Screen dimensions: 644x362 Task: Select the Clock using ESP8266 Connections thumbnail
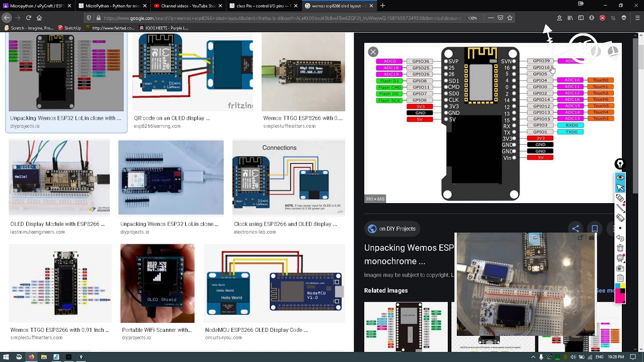[x=289, y=177]
